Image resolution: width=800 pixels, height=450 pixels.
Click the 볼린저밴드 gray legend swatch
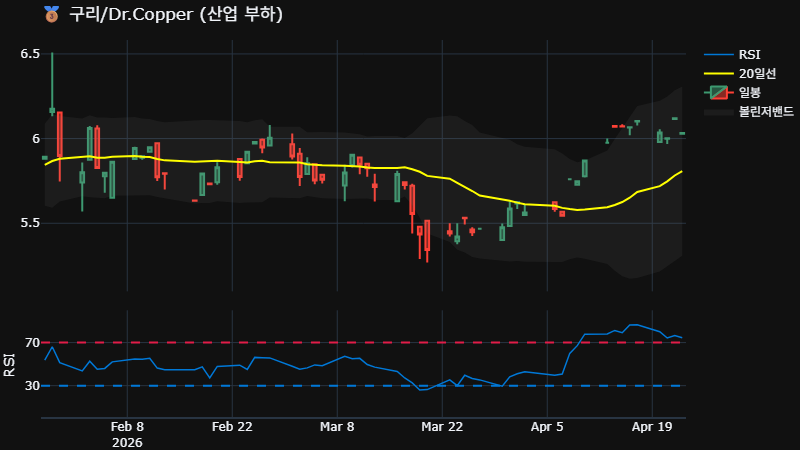click(x=718, y=111)
